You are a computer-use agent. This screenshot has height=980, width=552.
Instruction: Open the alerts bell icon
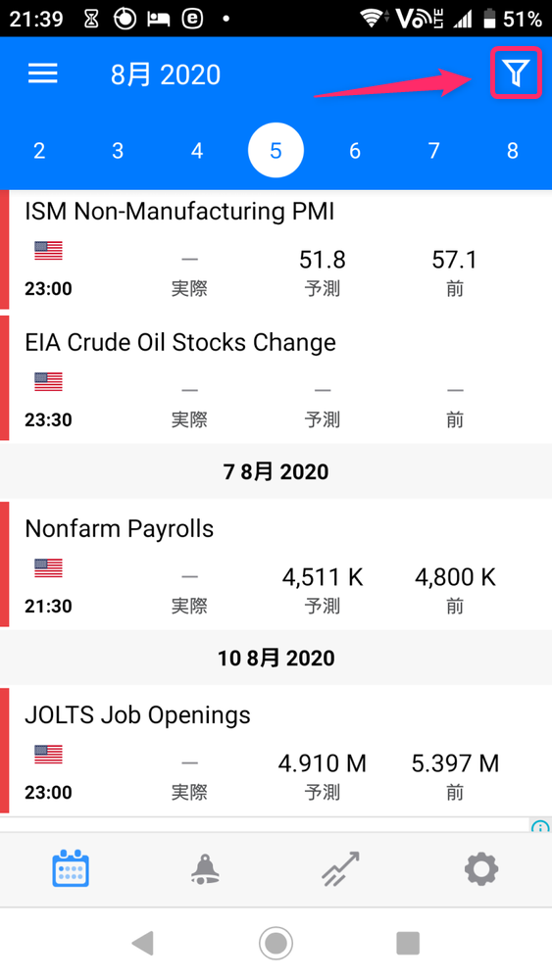205,868
